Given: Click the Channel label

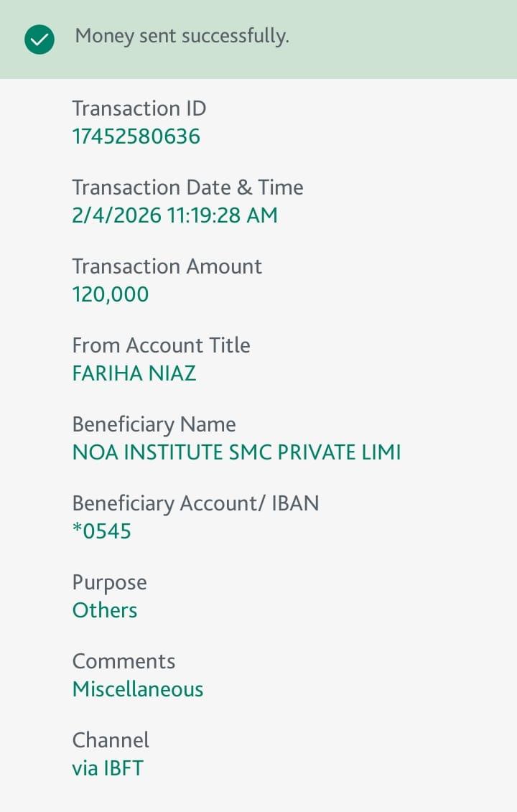Looking at the screenshot, I should (111, 740).
